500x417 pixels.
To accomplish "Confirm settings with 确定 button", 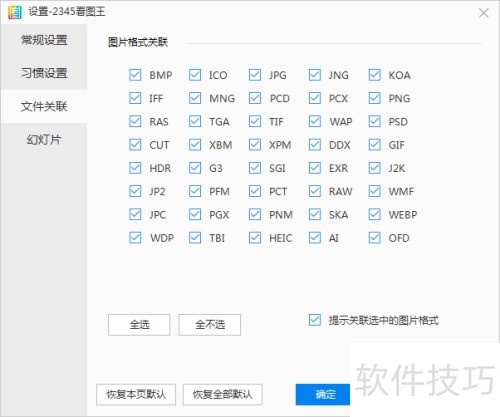I will 323,395.
